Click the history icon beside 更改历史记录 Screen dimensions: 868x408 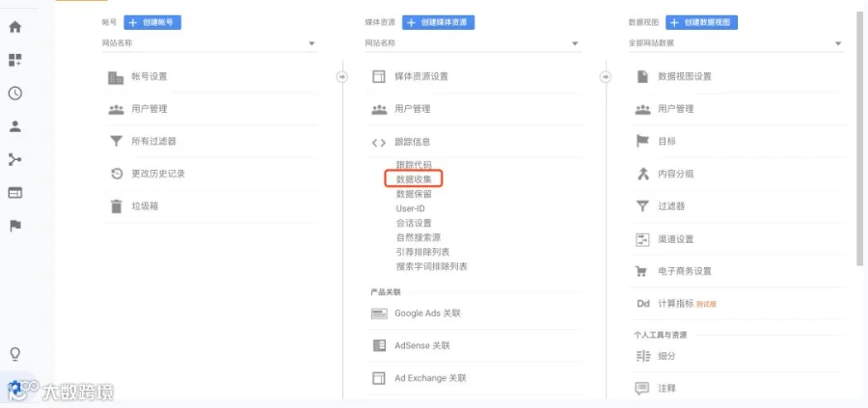point(117,174)
